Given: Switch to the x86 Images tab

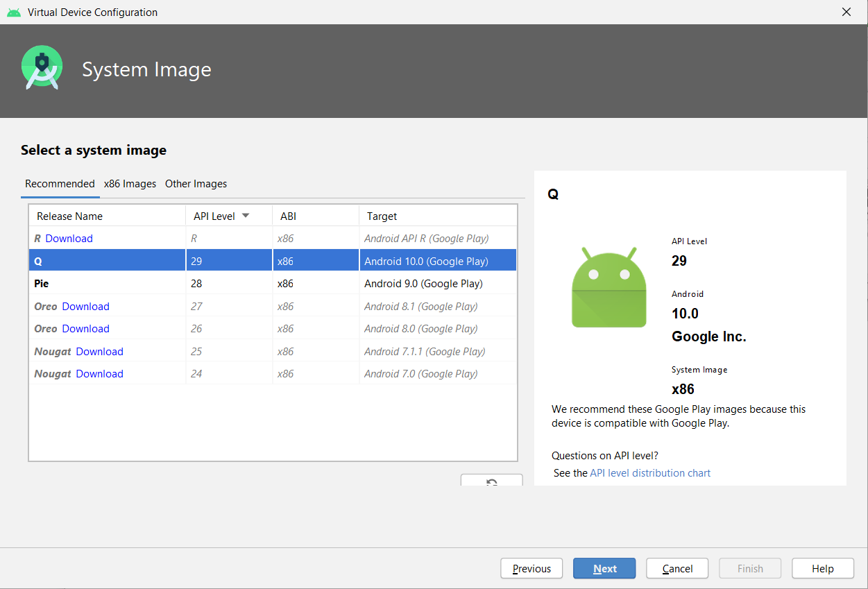Looking at the screenshot, I should tap(130, 184).
